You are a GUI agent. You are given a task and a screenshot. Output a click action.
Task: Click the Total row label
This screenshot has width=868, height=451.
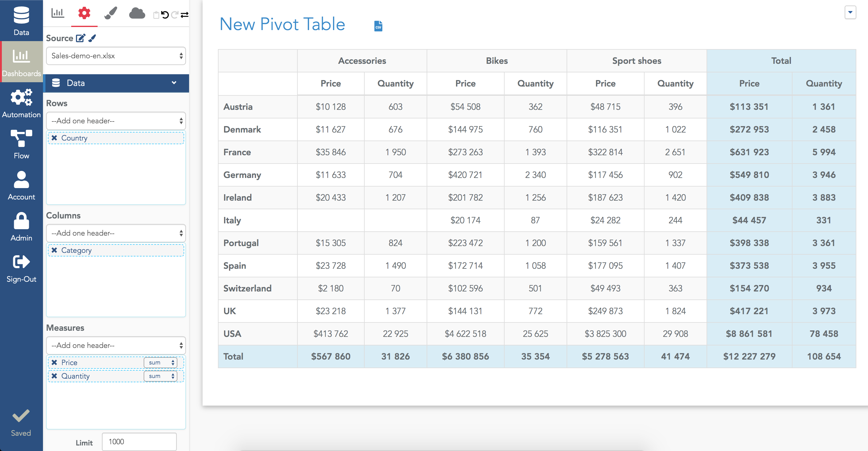(x=233, y=357)
